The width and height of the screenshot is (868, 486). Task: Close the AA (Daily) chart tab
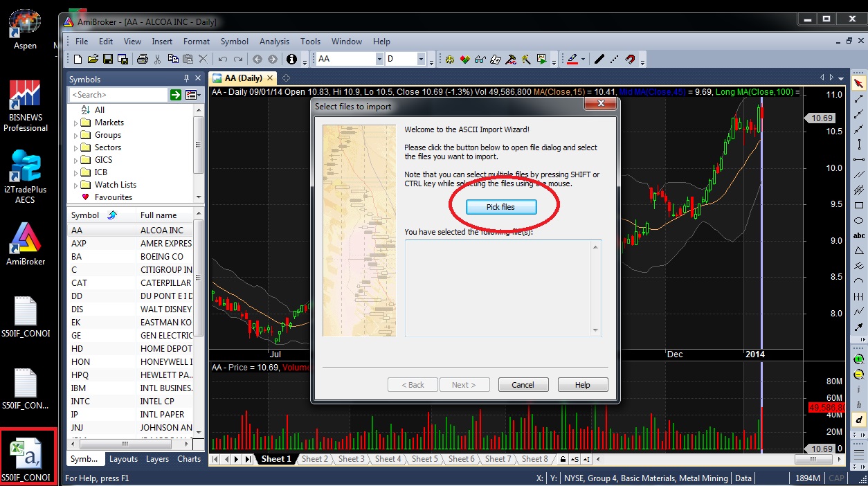(x=269, y=78)
